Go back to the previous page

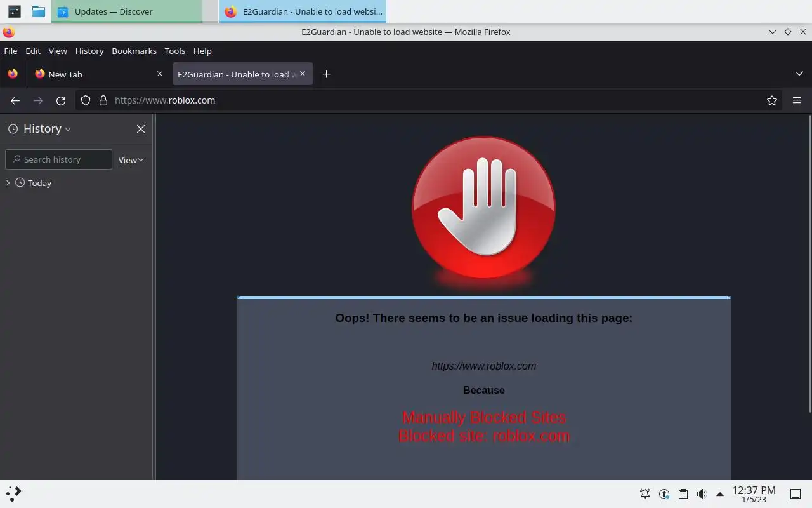pyautogui.click(x=15, y=100)
